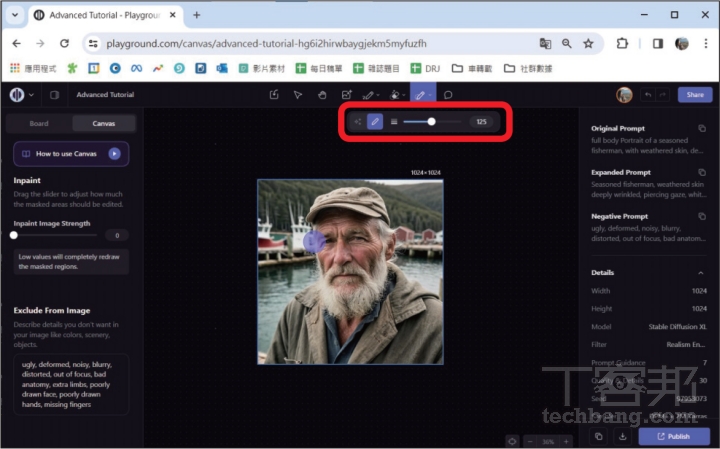Click the browser address bar URL
Screen dimensions: 720x449
coord(266,44)
